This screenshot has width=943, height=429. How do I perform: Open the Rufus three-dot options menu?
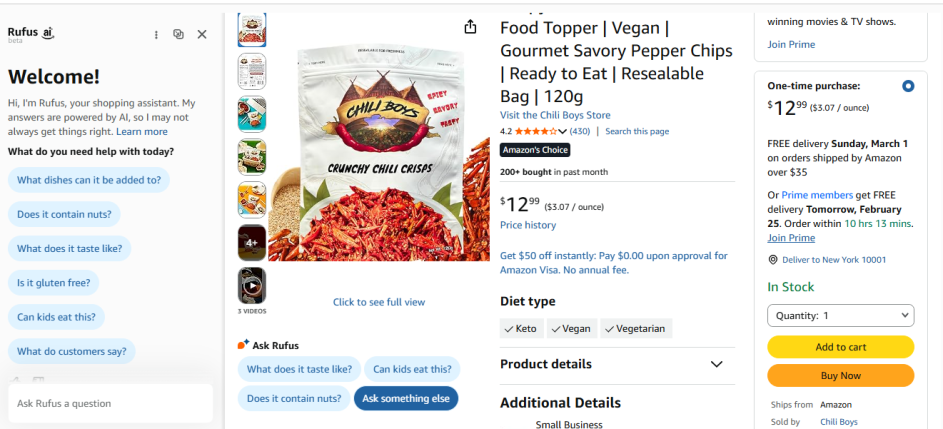[x=156, y=34]
